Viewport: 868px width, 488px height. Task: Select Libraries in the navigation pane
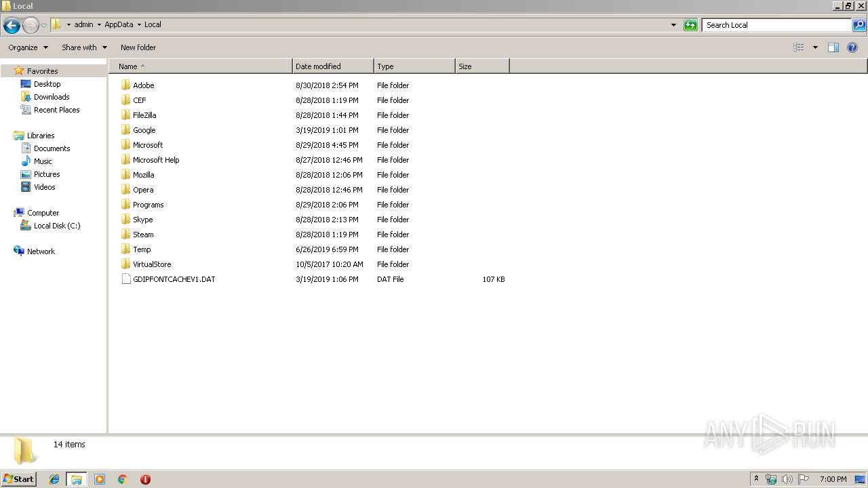point(41,136)
